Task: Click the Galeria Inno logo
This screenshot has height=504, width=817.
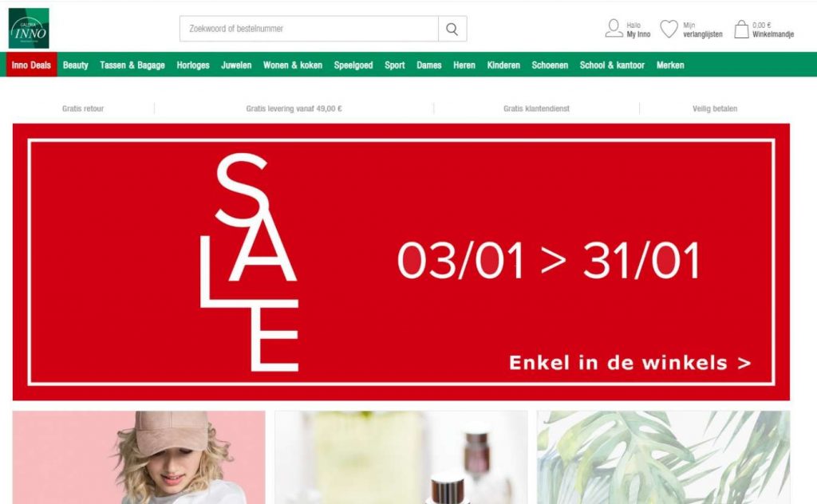Action: coord(29,28)
